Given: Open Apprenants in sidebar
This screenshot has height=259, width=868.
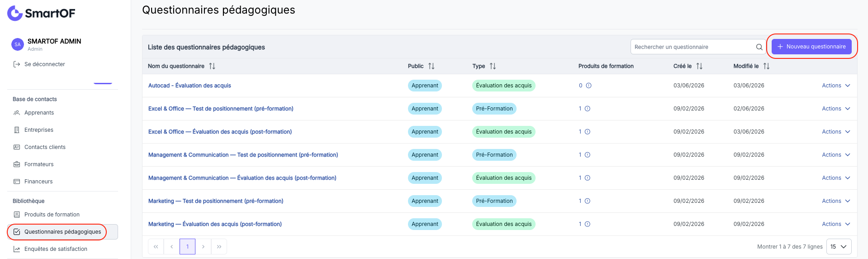Looking at the screenshot, I should 39,113.
